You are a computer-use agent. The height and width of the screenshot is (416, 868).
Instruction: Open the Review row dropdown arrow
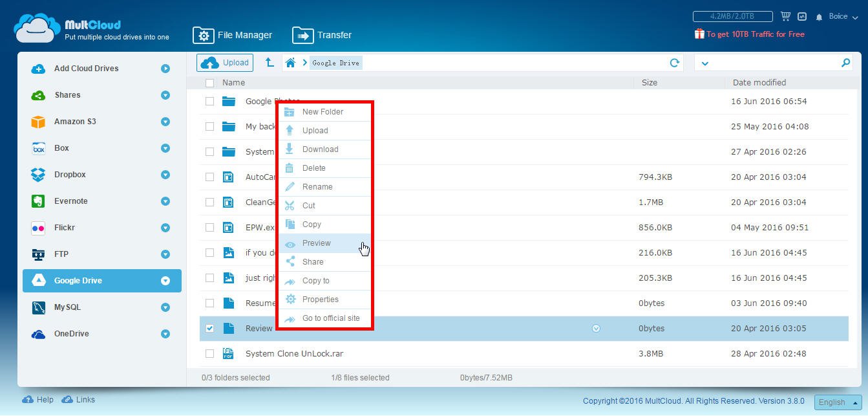(596, 329)
